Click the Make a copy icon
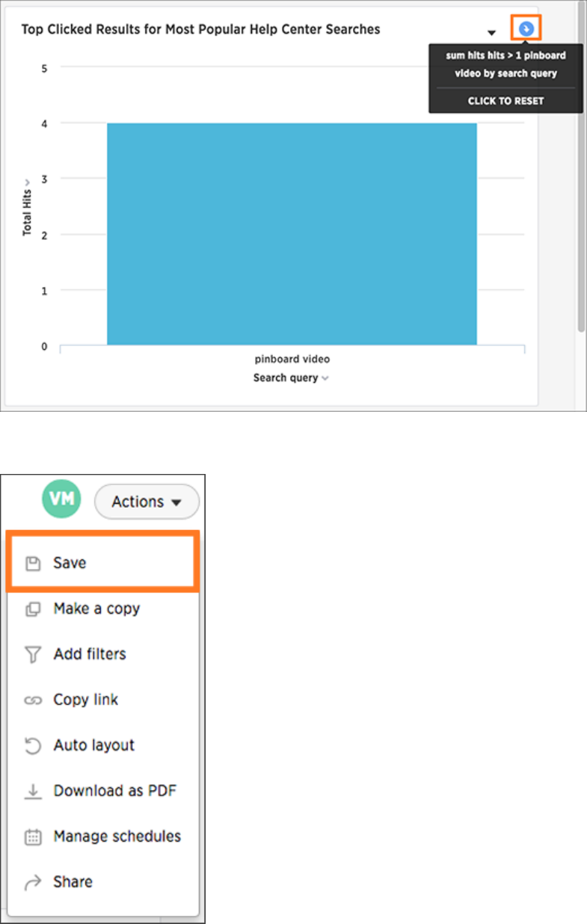 pos(32,609)
